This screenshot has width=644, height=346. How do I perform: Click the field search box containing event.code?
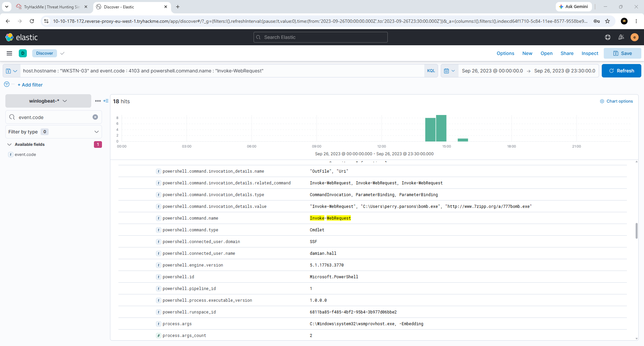pyautogui.click(x=54, y=117)
